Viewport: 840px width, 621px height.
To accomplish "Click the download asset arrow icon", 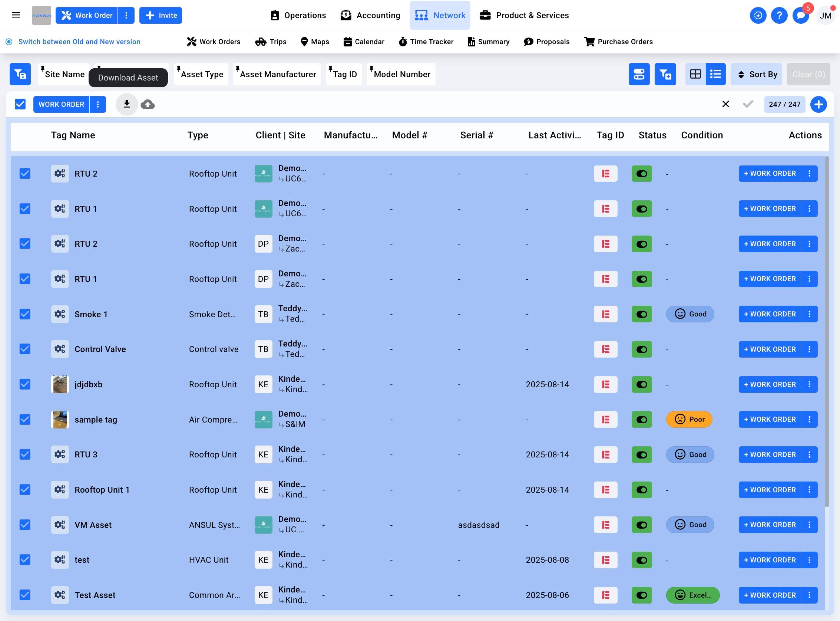I will tap(127, 104).
